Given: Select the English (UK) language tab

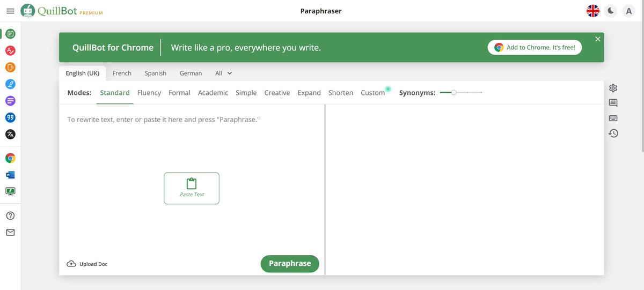Looking at the screenshot, I should [83, 73].
